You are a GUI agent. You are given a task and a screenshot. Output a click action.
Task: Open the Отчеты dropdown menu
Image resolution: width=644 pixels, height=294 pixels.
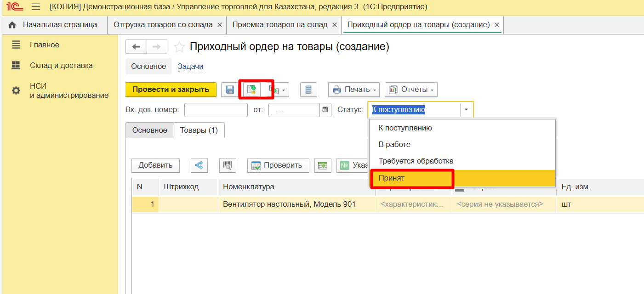[x=410, y=90]
